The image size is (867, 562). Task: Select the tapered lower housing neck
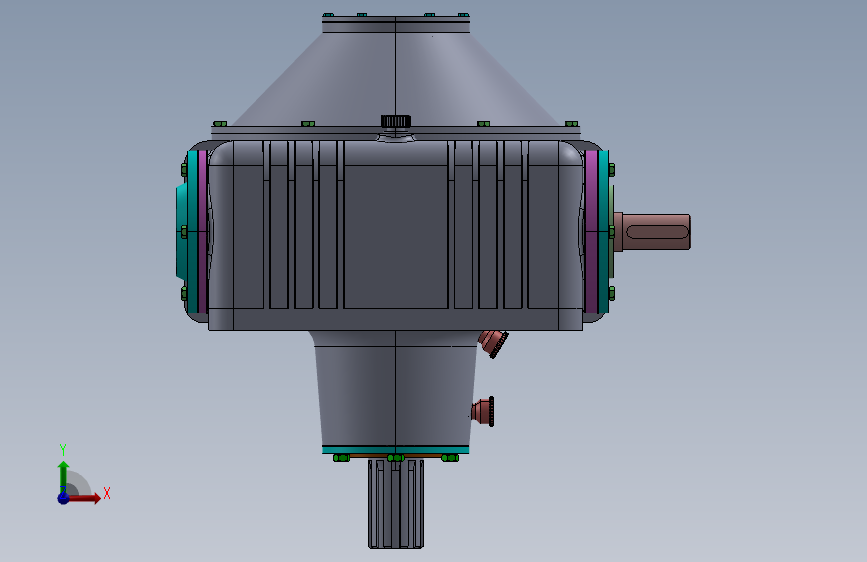pos(396,388)
